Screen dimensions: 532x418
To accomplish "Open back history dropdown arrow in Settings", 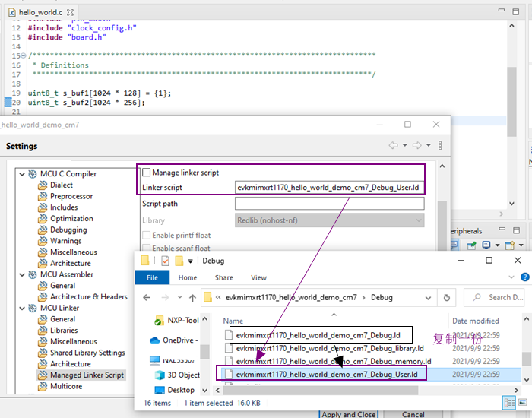I will pyautogui.click(x=405, y=146).
